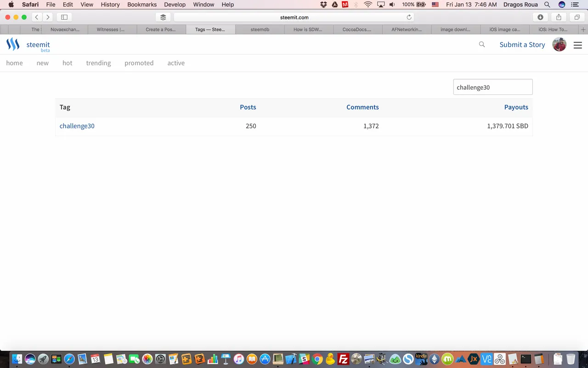Toggle the Safari sidebar button
This screenshot has width=588, height=368.
pyautogui.click(x=64, y=17)
